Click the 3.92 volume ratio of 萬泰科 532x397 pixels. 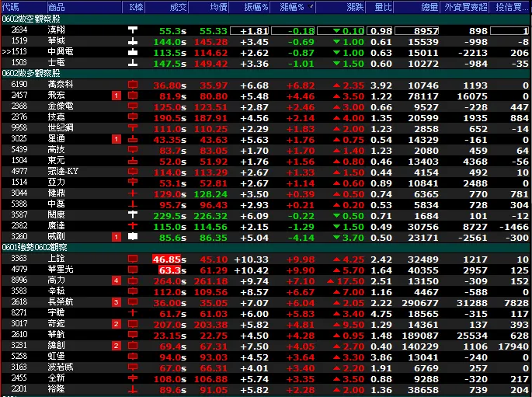(x=381, y=85)
